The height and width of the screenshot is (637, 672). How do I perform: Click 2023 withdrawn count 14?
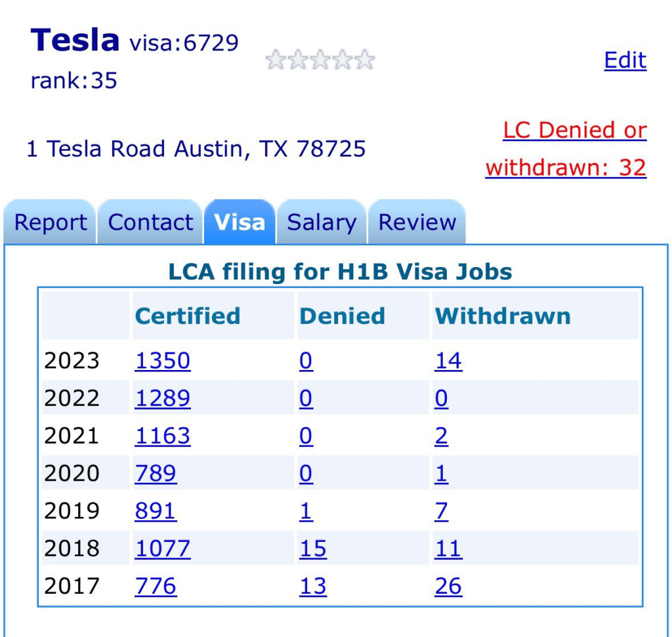448,361
